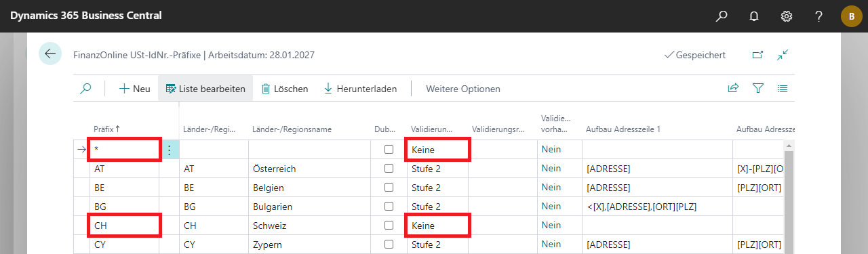Click Stufe 2 in the AT row
868x254 pixels.
(x=437, y=169)
